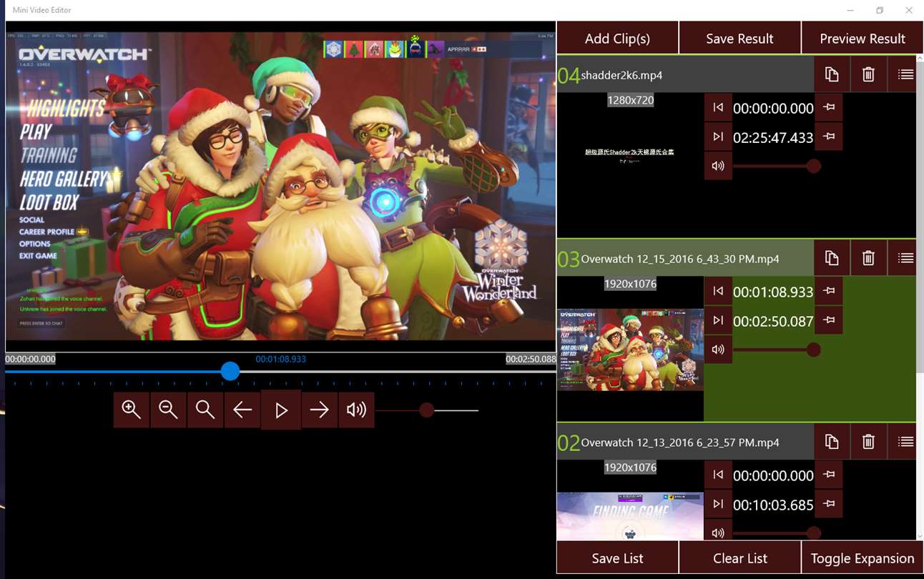Screen dimensions: 924x579
Task: Click the Add Clip(s) button
Action: click(617, 38)
